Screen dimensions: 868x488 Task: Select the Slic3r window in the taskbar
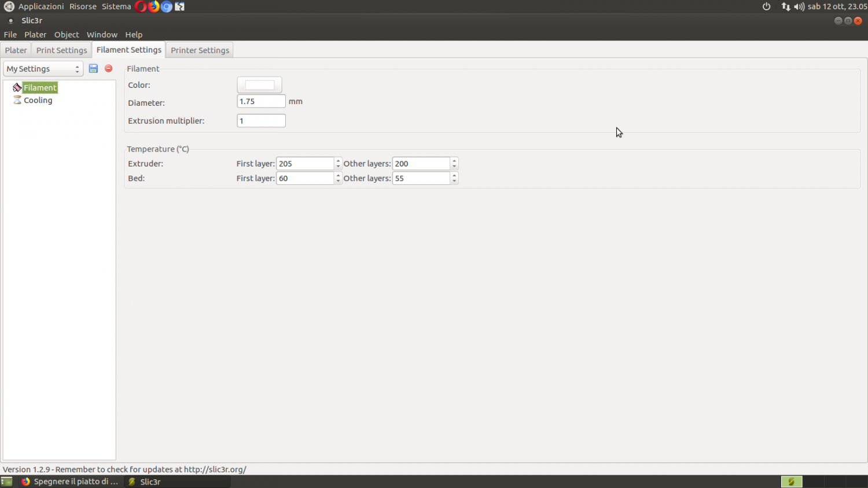(x=177, y=482)
